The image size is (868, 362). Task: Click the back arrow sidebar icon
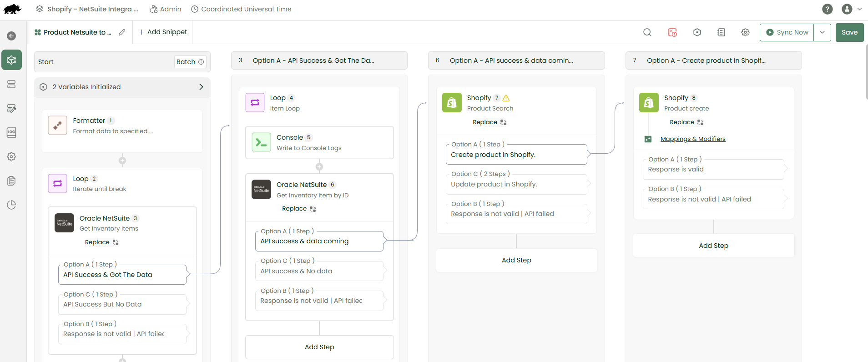(12, 36)
